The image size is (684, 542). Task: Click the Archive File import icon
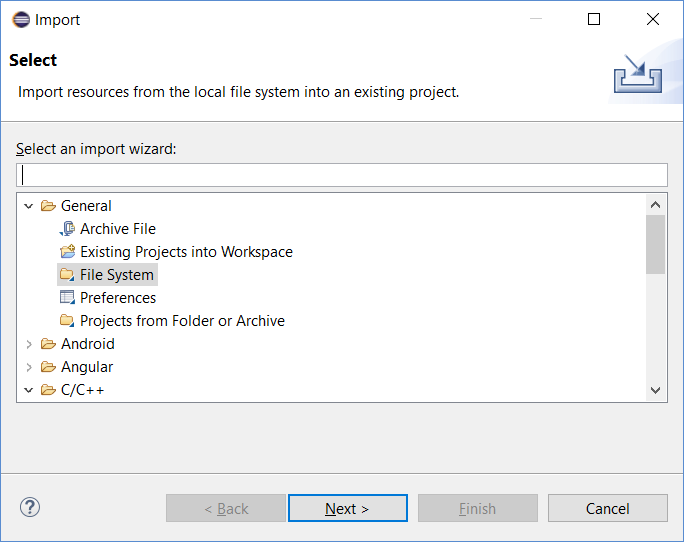tap(67, 229)
